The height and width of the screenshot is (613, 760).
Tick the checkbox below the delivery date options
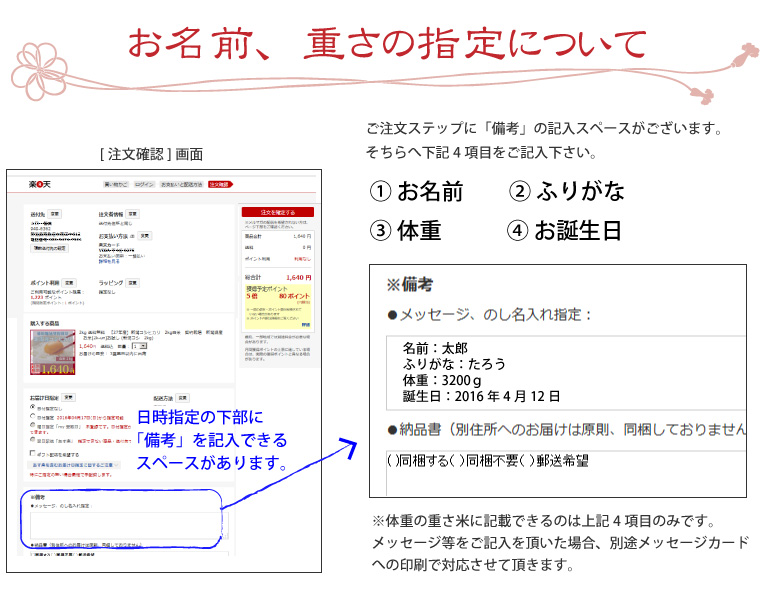point(34,452)
